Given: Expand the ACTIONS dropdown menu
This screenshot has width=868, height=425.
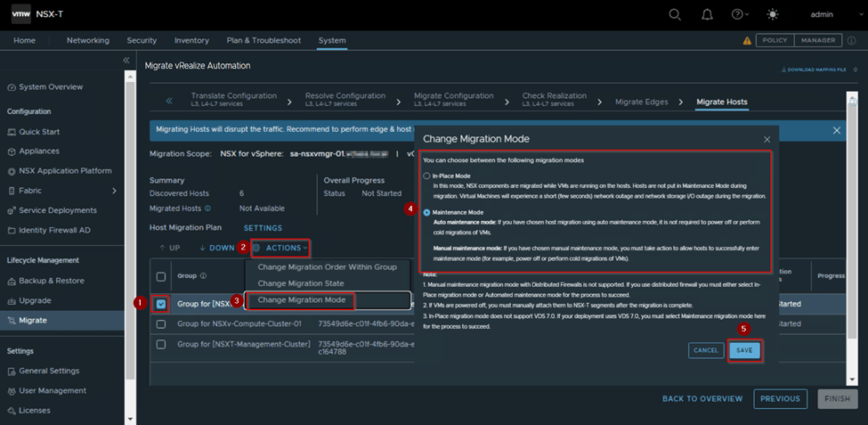Looking at the screenshot, I should 280,248.
